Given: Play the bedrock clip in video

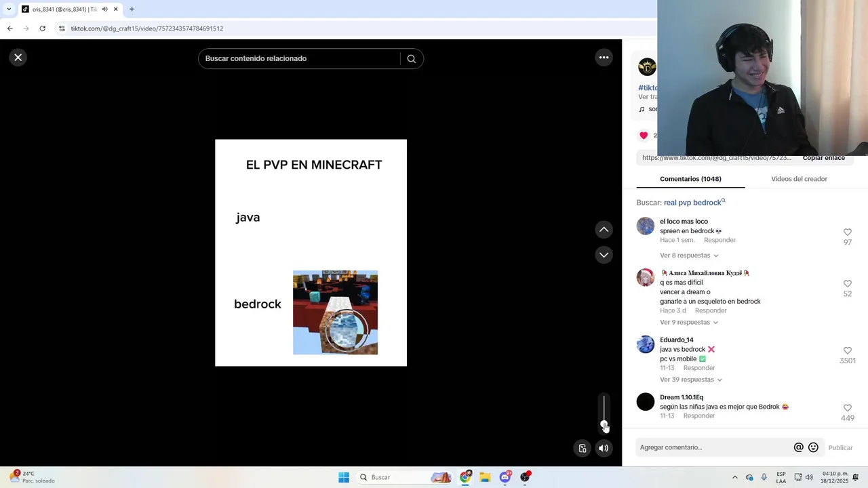Looking at the screenshot, I should tap(335, 312).
